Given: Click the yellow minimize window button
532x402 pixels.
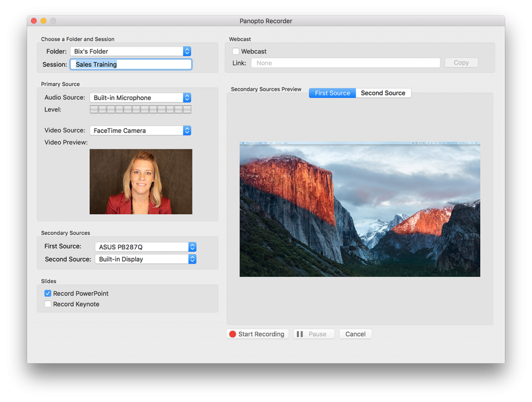Looking at the screenshot, I should [x=44, y=21].
